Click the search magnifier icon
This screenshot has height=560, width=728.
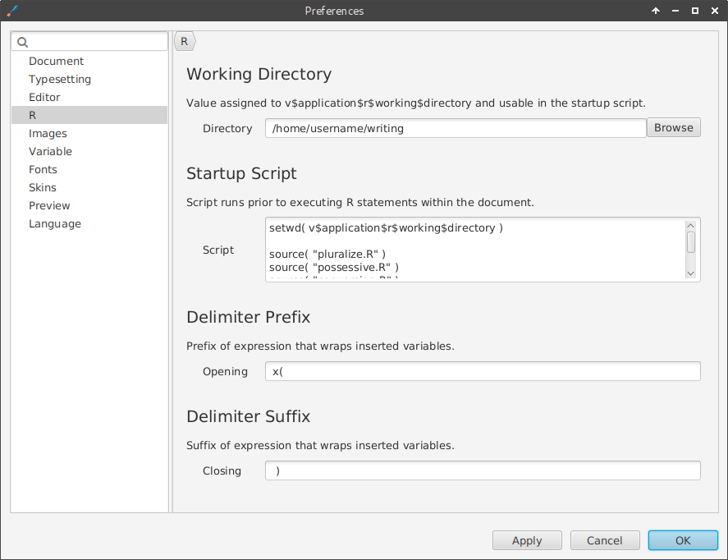(x=22, y=42)
